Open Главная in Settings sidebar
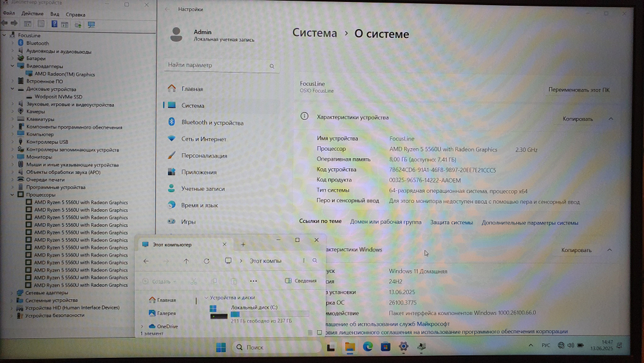644x363 pixels. pos(192,89)
